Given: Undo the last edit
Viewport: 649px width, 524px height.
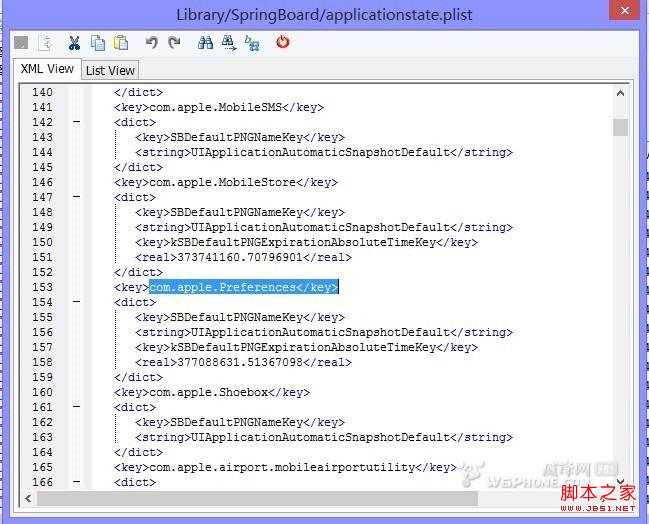Looking at the screenshot, I should pos(151,42).
